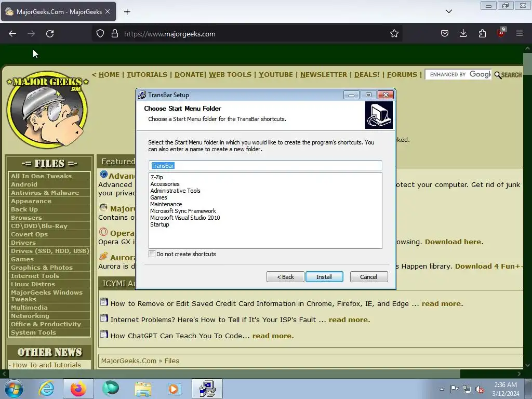The height and width of the screenshot is (399, 532).
Task: Open the network tray icon
Action: 467,390
